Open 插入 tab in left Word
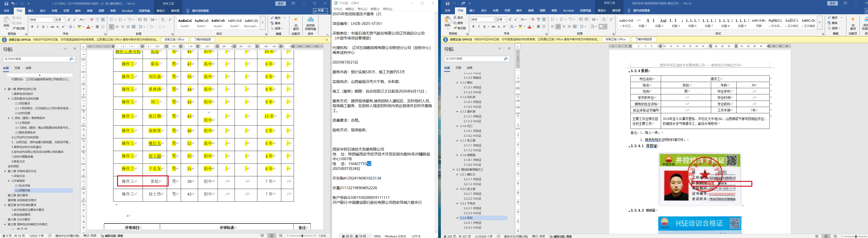The height and width of the screenshot is (238, 868). 31,11
